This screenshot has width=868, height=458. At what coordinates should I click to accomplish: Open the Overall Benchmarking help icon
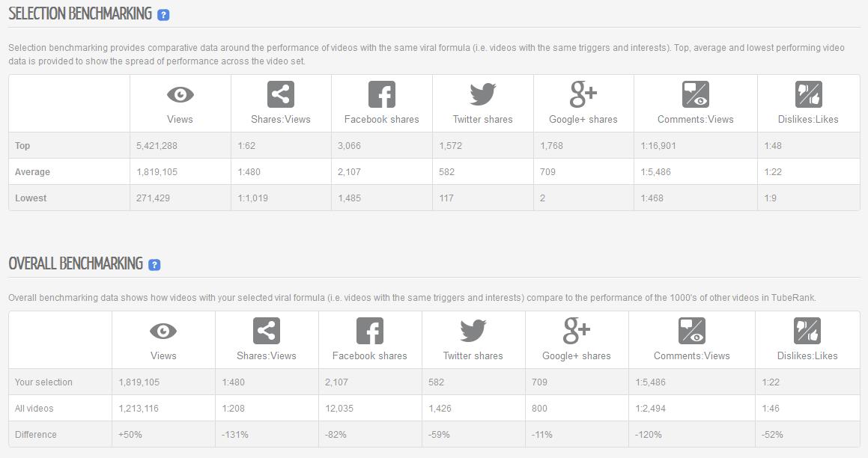pyautogui.click(x=154, y=265)
